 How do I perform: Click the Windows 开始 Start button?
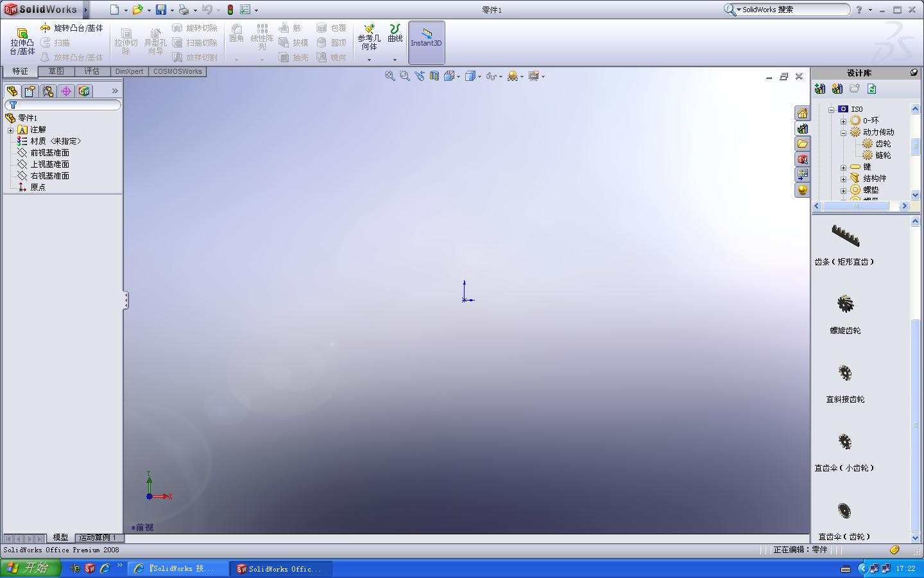pyautogui.click(x=31, y=568)
